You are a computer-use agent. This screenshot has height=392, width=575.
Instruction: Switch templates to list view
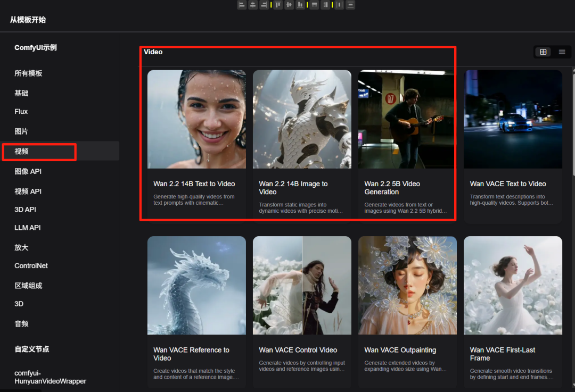click(562, 52)
